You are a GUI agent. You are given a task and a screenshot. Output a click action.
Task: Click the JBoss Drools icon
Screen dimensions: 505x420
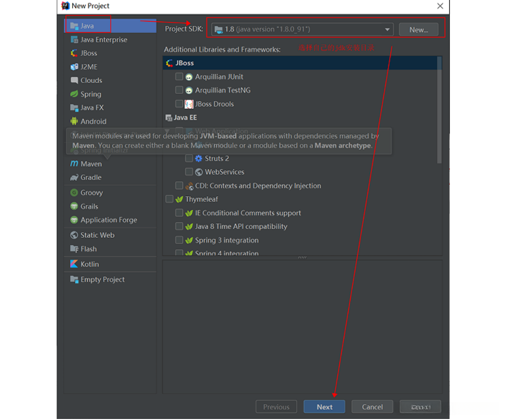189,104
